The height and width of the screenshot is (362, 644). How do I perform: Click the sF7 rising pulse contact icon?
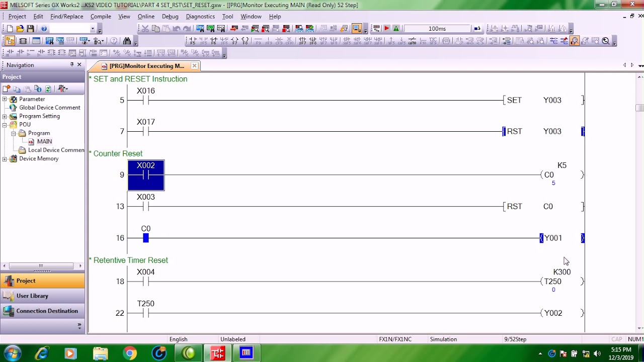(302, 41)
